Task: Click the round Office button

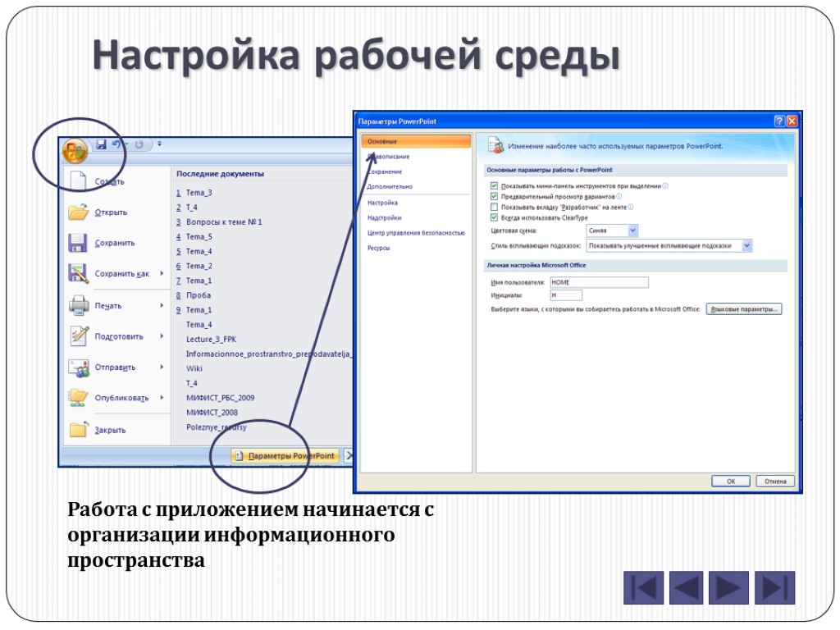Action: (75, 150)
